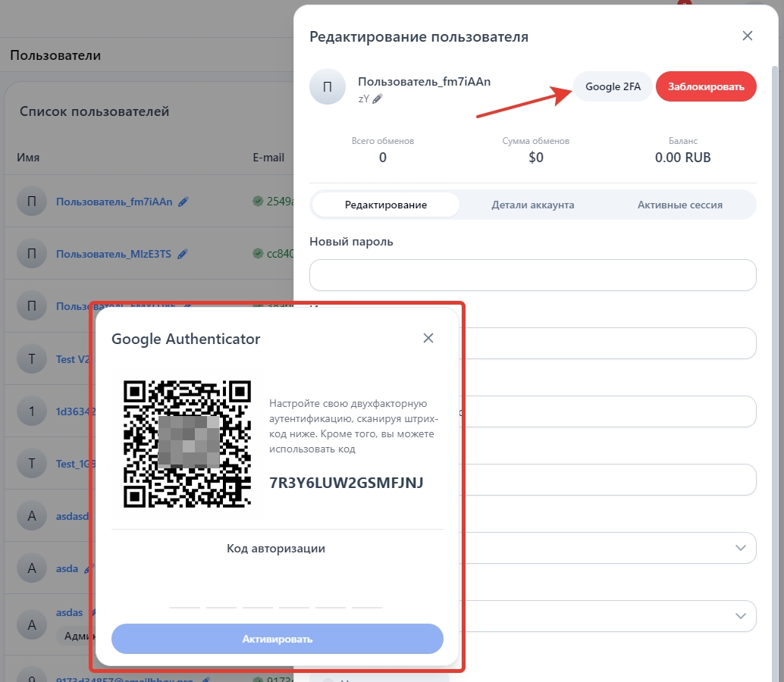The image size is (784, 682).
Task: Click edit pencil next to Пользователь_MIzE3TS
Action: [x=182, y=254]
